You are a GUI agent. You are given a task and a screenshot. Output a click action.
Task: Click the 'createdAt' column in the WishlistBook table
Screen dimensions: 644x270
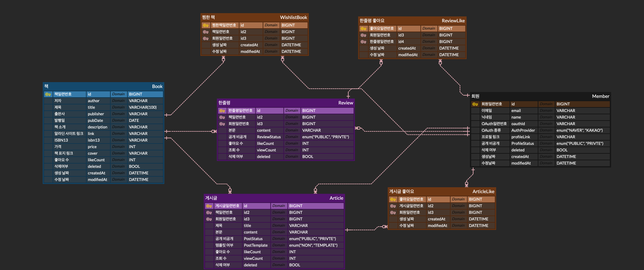[251, 45]
